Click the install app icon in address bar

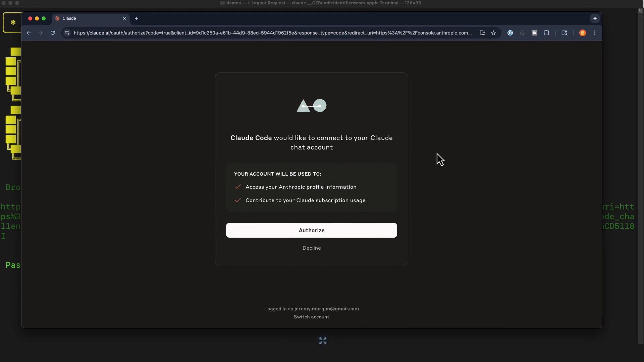[x=482, y=33]
